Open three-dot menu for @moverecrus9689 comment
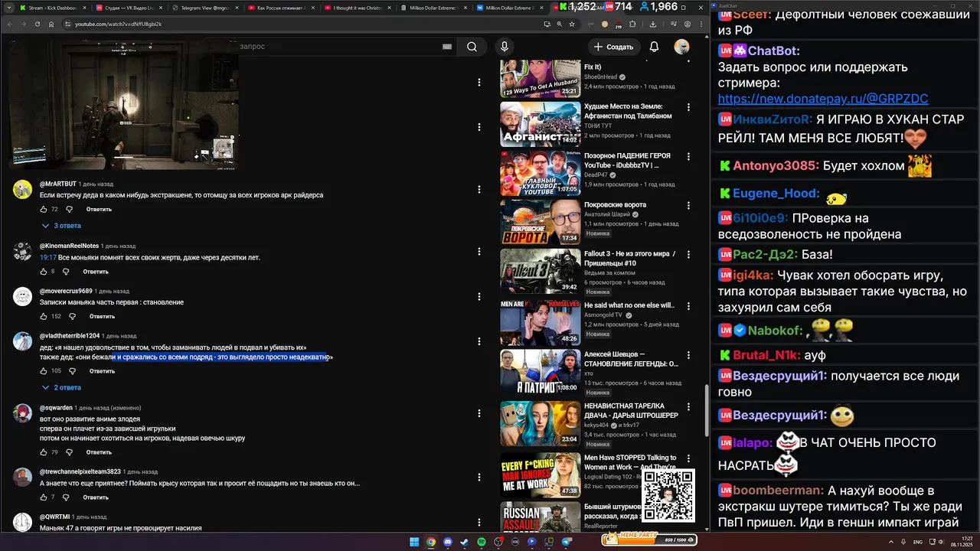 pyautogui.click(x=479, y=297)
